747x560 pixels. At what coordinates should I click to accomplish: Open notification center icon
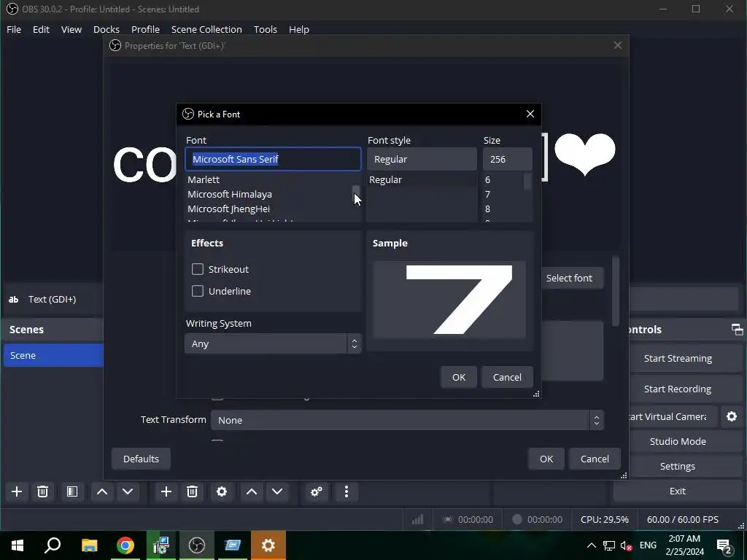click(724, 545)
